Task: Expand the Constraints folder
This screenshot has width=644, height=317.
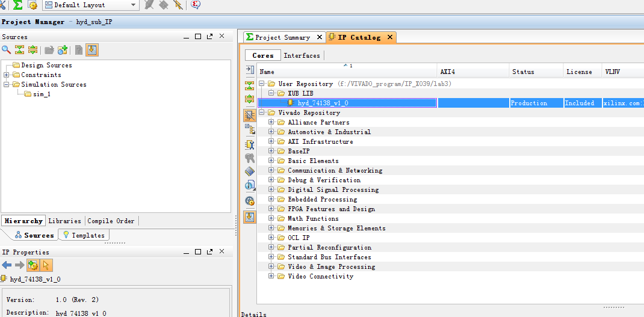Action: pyautogui.click(x=7, y=75)
